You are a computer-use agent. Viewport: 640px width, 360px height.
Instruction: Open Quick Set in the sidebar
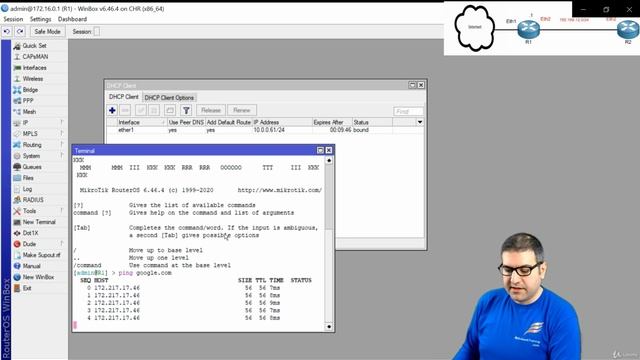coord(34,46)
